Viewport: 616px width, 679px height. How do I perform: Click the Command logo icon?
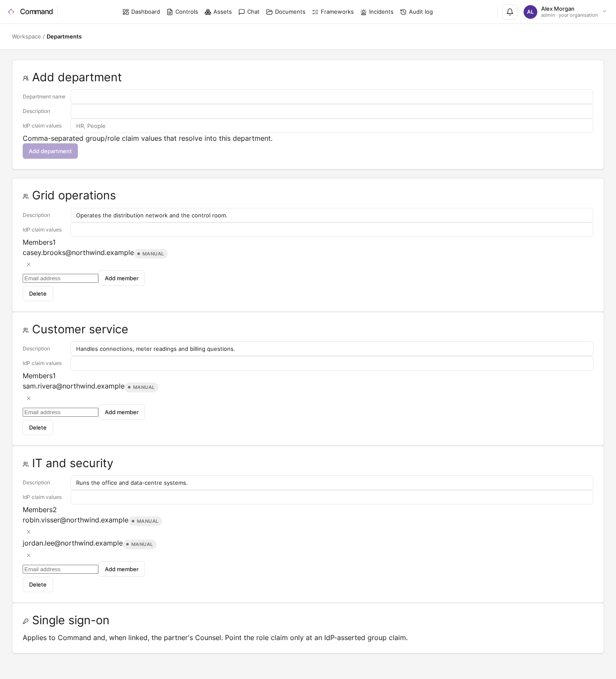tap(11, 12)
